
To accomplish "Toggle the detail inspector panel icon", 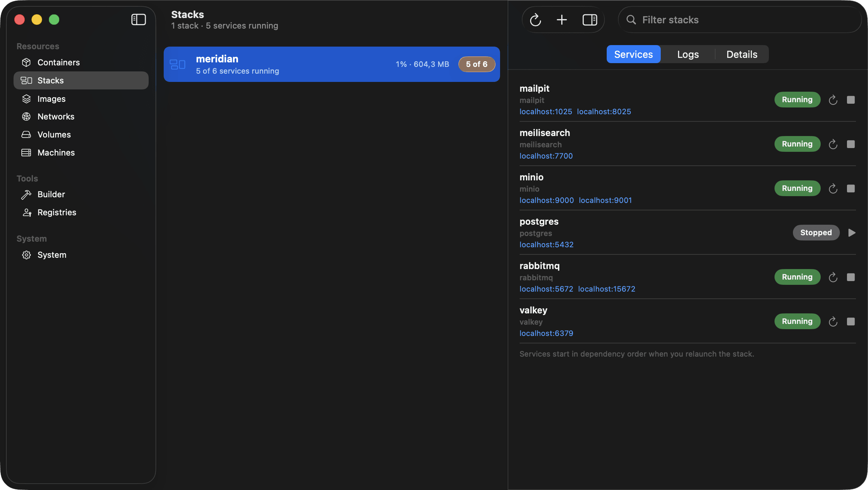I will point(590,20).
